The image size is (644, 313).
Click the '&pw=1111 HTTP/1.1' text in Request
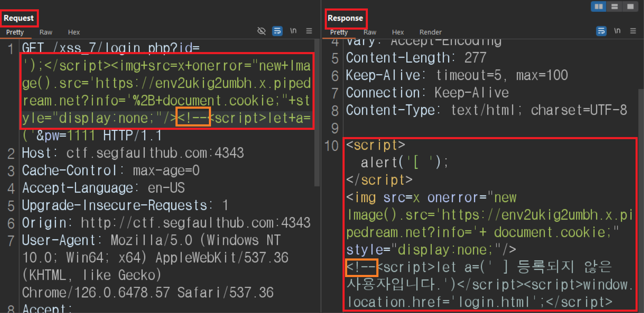(x=99, y=136)
